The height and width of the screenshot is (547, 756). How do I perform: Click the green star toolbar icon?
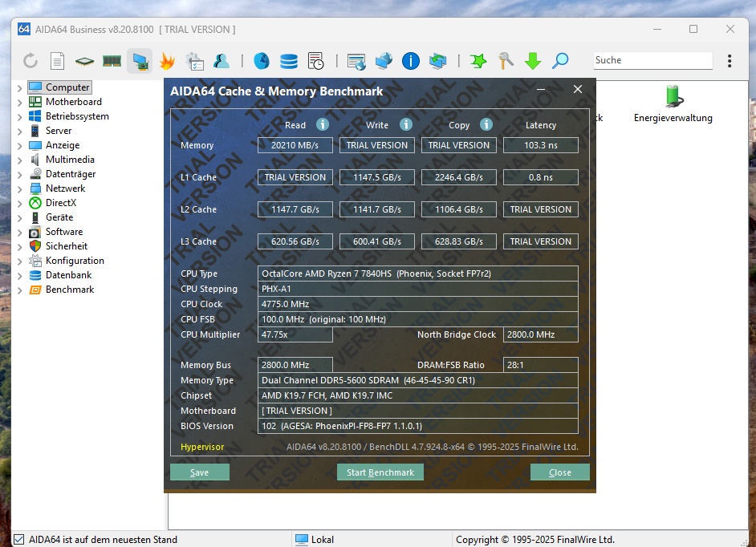click(x=478, y=61)
